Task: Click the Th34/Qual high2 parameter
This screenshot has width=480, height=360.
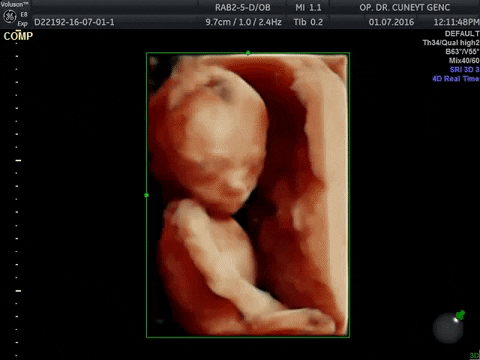Action: pyautogui.click(x=451, y=43)
